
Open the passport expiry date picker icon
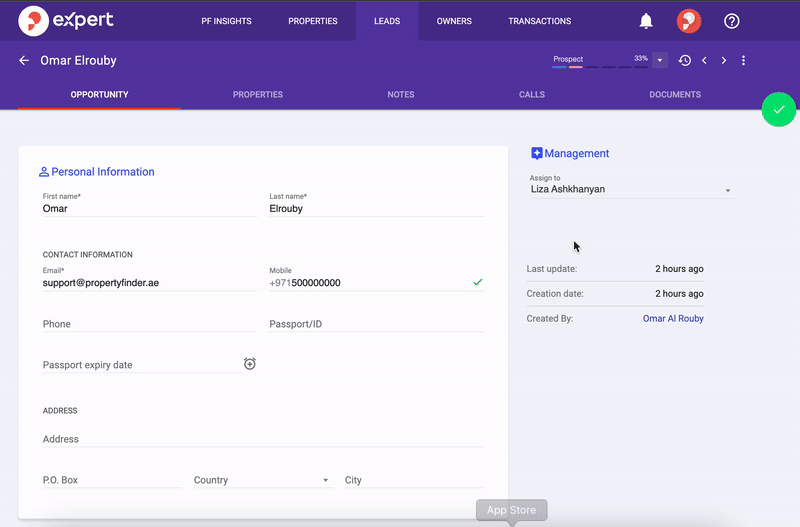tap(249, 364)
